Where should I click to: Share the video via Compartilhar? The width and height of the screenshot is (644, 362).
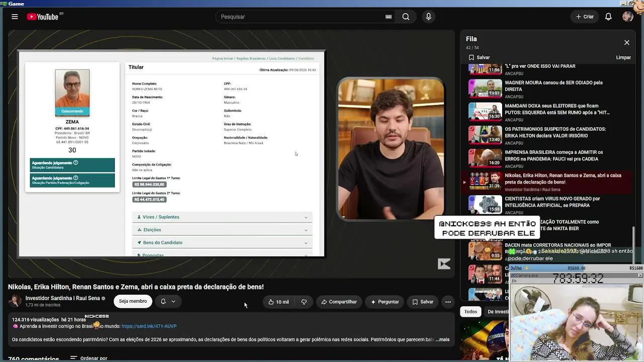[x=339, y=302]
